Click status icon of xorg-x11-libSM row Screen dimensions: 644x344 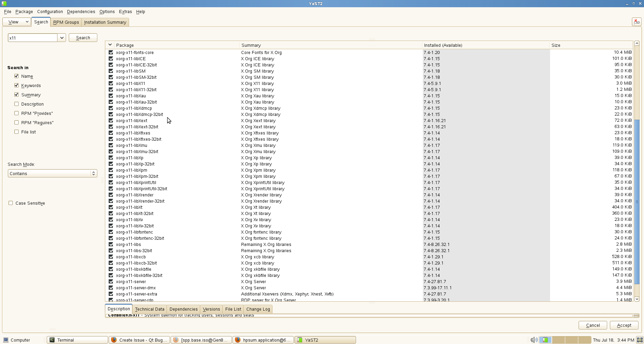111,71
